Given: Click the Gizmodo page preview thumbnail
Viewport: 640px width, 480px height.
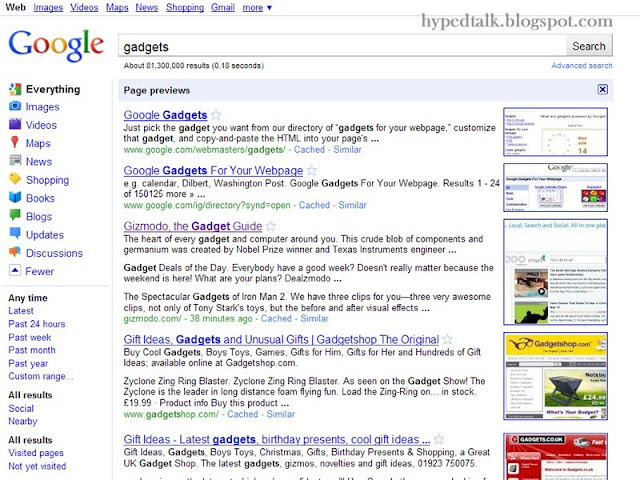Looking at the screenshot, I should click(x=556, y=272).
